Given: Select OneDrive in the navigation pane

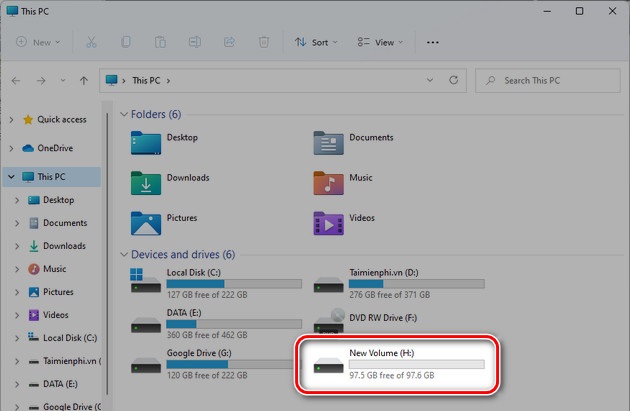Looking at the screenshot, I should coord(54,148).
